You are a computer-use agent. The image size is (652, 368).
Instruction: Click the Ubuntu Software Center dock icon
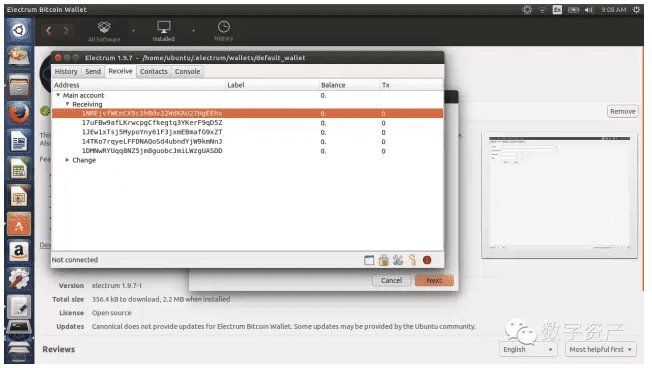click(x=19, y=225)
